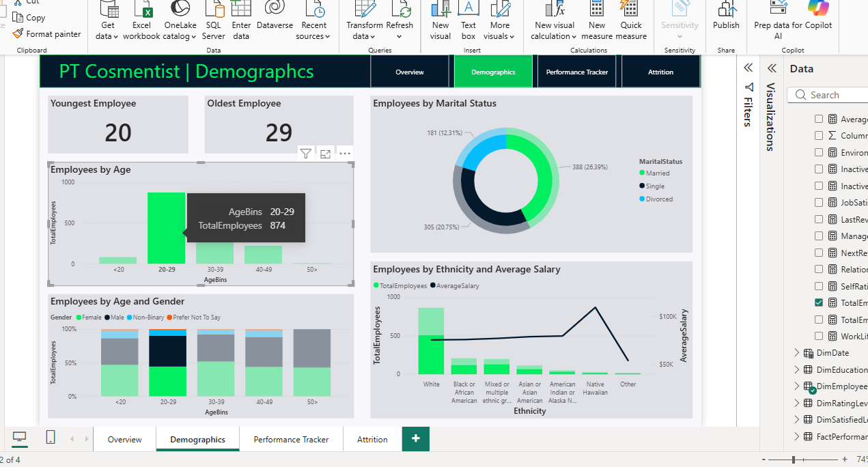The width and height of the screenshot is (868, 467).
Task: Expand the Visualizations pane
Action: tap(772, 68)
